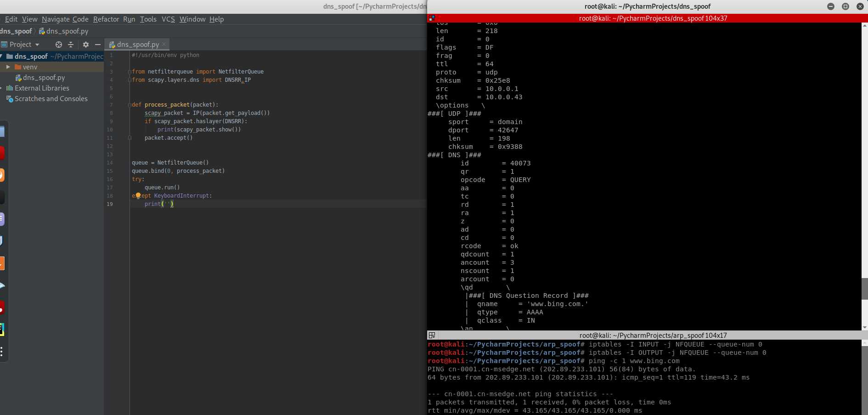Click the fold end marker on line 4
Viewport: 868px width, 415px height.
click(130, 80)
